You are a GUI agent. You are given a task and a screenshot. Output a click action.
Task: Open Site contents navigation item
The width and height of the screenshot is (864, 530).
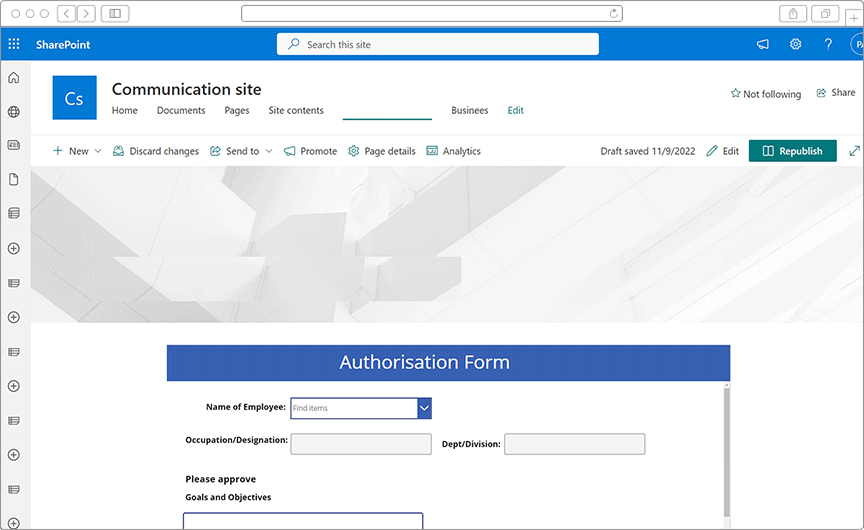pyautogui.click(x=296, y=111)
